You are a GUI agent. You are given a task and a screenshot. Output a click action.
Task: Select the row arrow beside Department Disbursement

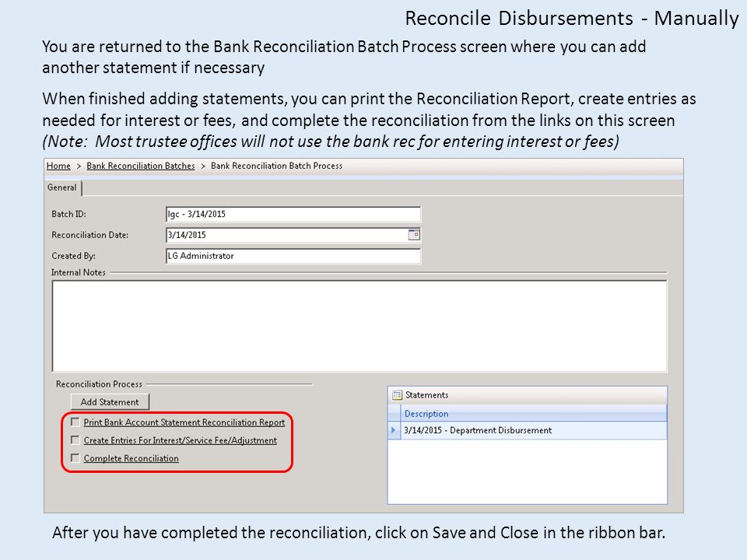pos(394,430)
